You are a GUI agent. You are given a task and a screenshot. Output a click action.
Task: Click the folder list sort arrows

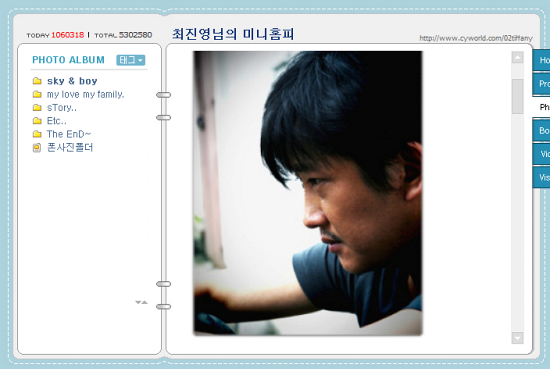click(141, 302)
